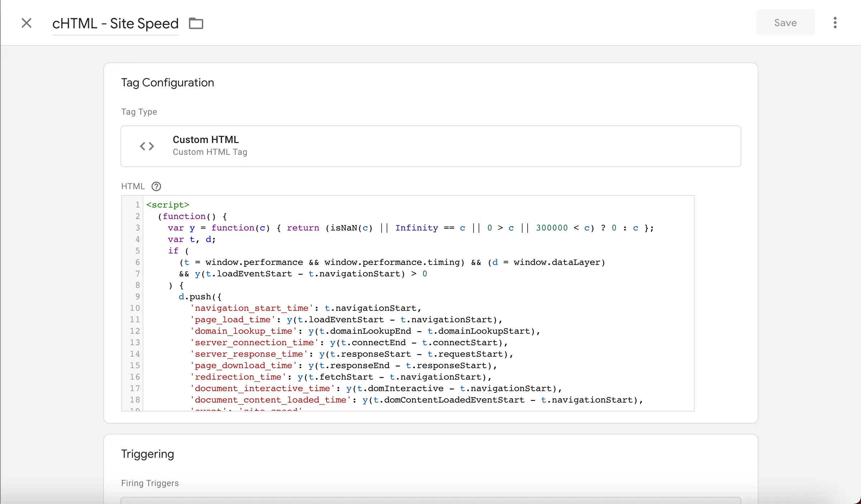Edit the tag name cHTML - Site Speed
Image resolution: width=861 pixels, height=504 pixels.
click(x=115, y=24)
